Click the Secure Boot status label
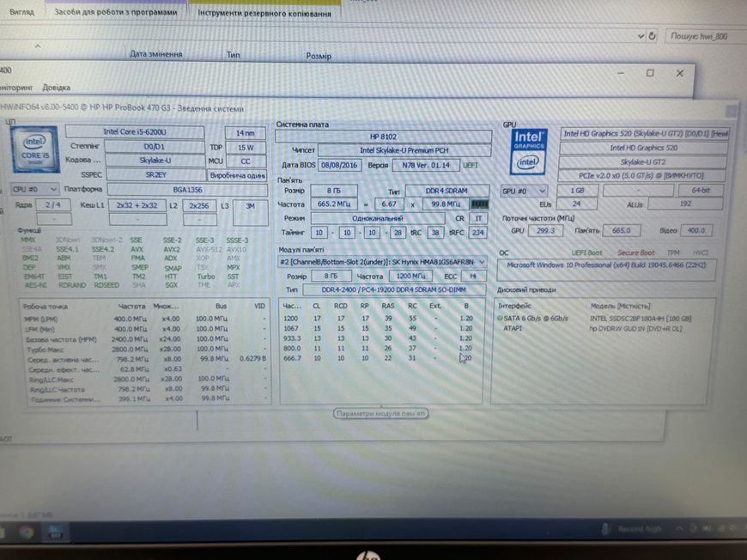The image size is (747, 560). click(x=636, y=253)
